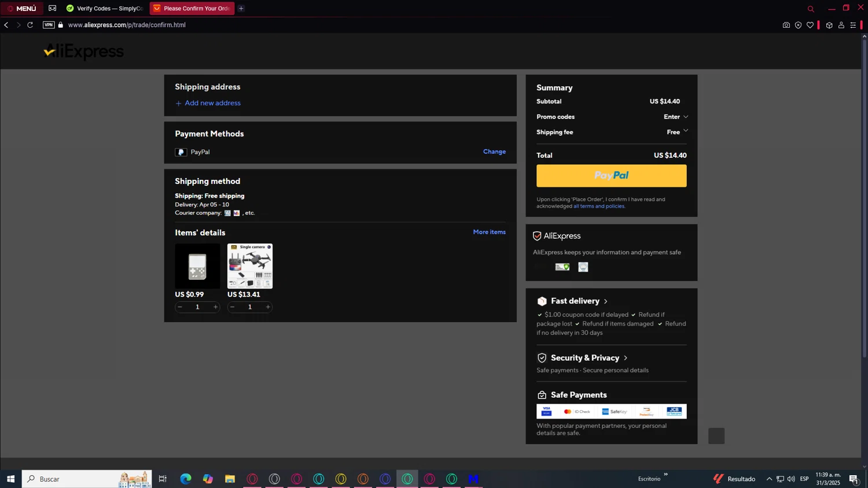Viewport: 868px width, 488px height.
Task: Decrease quantity of US $0.99 item
Action: click(180, 307)
